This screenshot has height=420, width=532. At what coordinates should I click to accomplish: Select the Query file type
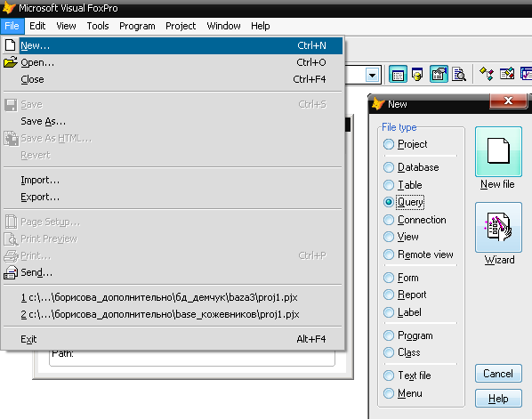(x=403, y=202)
